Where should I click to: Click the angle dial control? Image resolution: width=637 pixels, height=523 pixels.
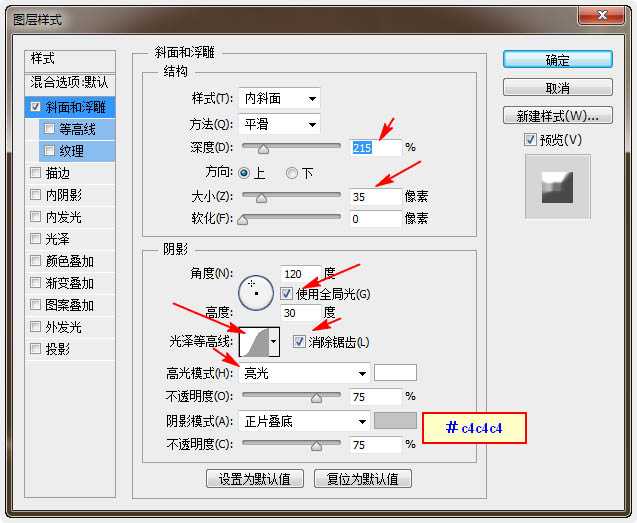pos(256,293)
